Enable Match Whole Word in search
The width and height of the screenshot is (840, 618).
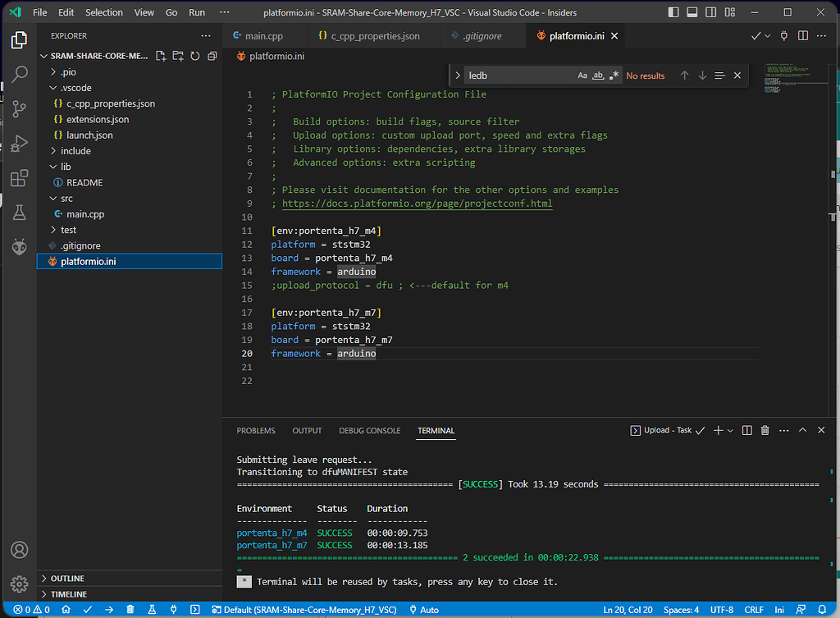tap(598, 76)
